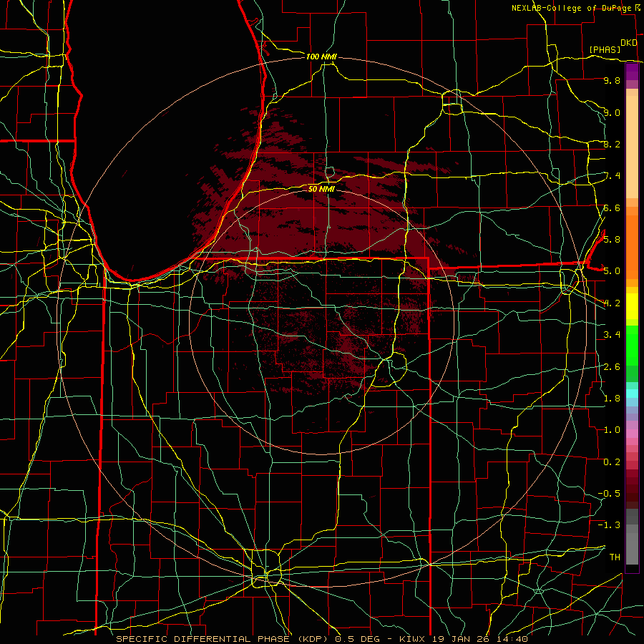Click the 8.2 legend value
This screenshot has width=644, height=644.
(612, 144)
